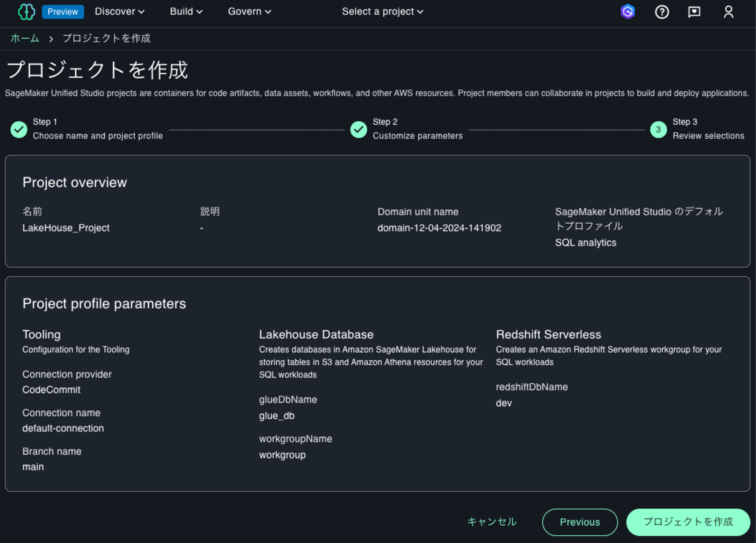Click the SageMaker Unified Studio logo

[x=26, y=12]
